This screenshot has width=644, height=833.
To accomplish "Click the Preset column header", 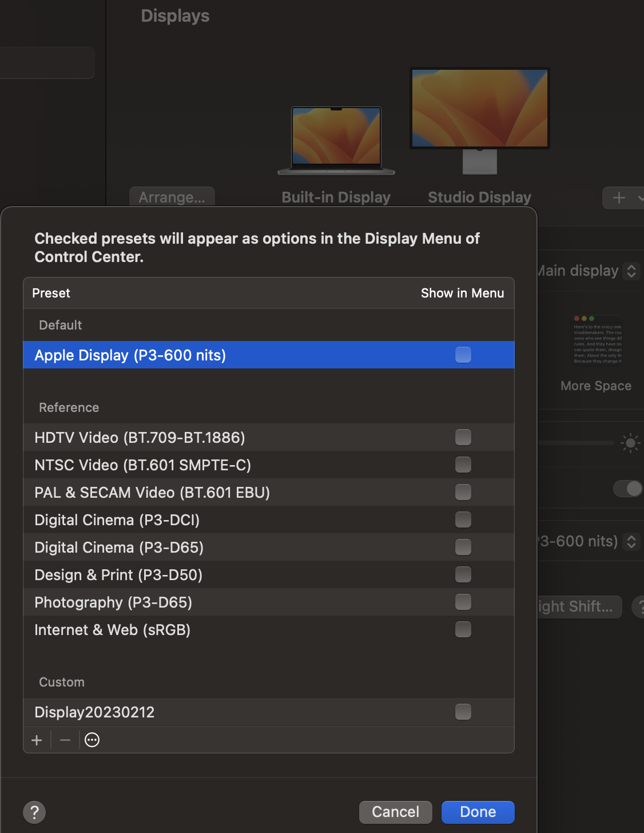I will click(51, 293).
